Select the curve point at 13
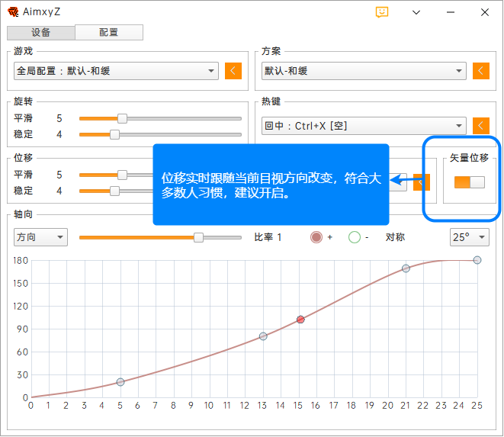This screenshot has width=504, height=437. click(x=263, y=336)
